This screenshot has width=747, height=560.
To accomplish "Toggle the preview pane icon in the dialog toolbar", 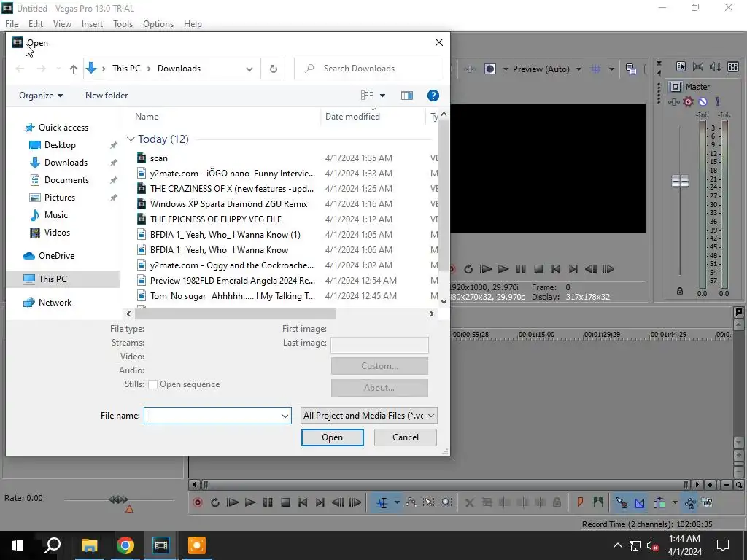I will click(407, 96).
